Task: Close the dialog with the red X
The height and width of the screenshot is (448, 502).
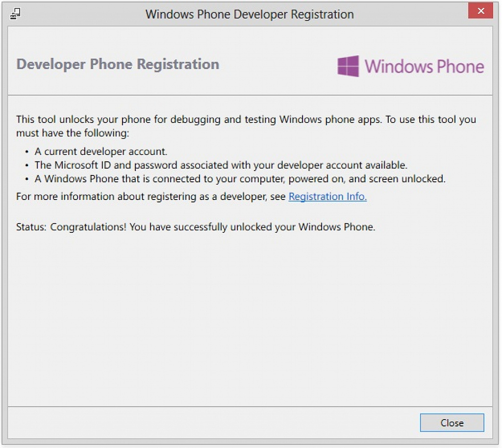Action: (480, 11)
